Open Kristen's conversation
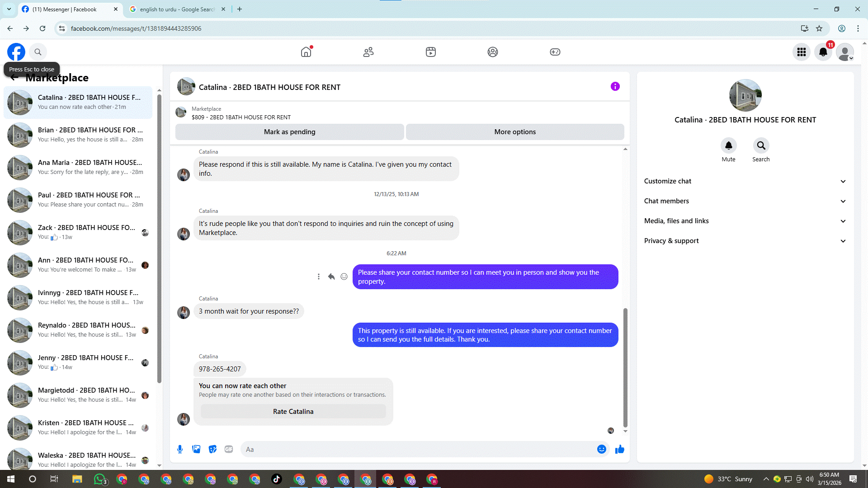 point(78,427)
